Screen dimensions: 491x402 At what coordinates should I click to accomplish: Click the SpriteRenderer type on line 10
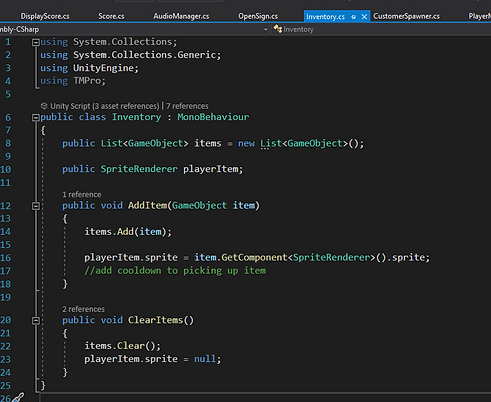point(139,169)
